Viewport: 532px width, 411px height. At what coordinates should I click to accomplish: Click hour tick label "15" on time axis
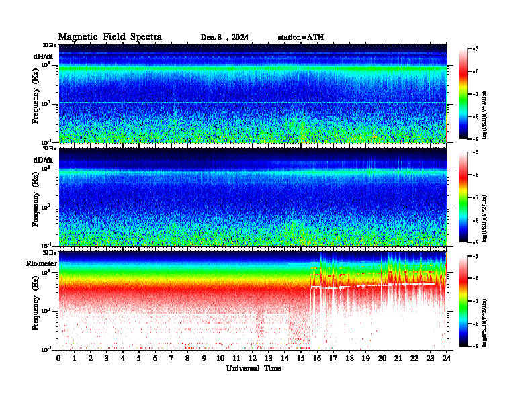301,358
